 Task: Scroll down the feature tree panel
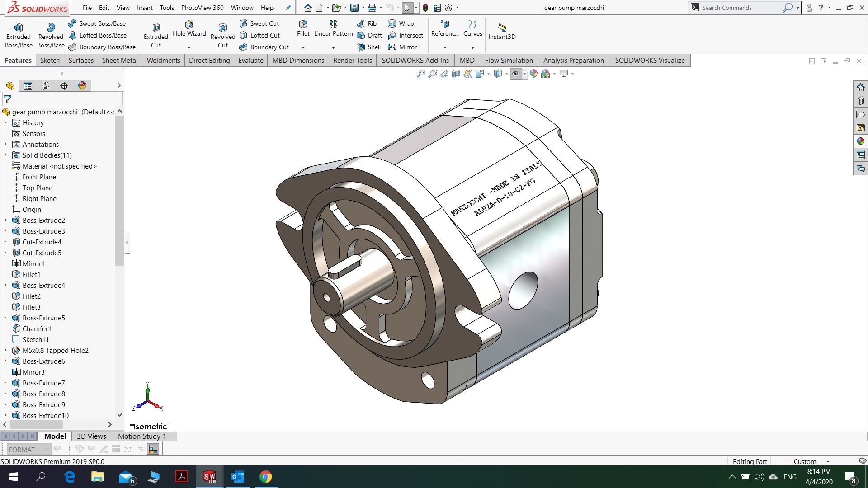[x=120, y=415]
